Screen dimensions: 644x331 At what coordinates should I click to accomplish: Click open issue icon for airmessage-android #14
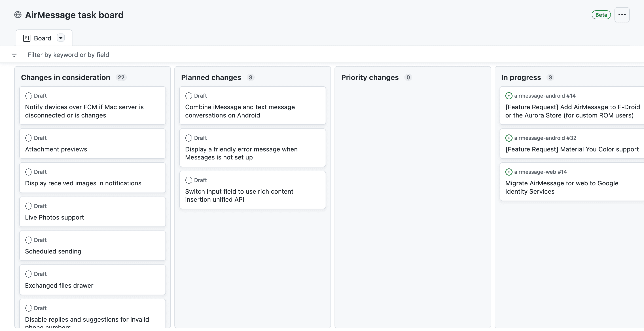pos(509,96)
